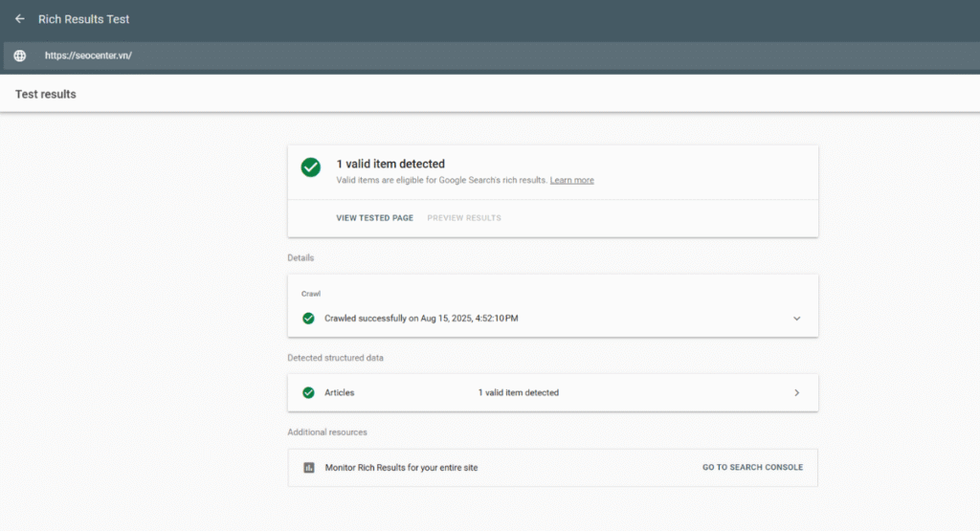Image resolution: width=980 pixels, height=531 pixels.
Task: Click the large green checkmark summary icon
Action: pyautogui.click(x=310, y=167)
